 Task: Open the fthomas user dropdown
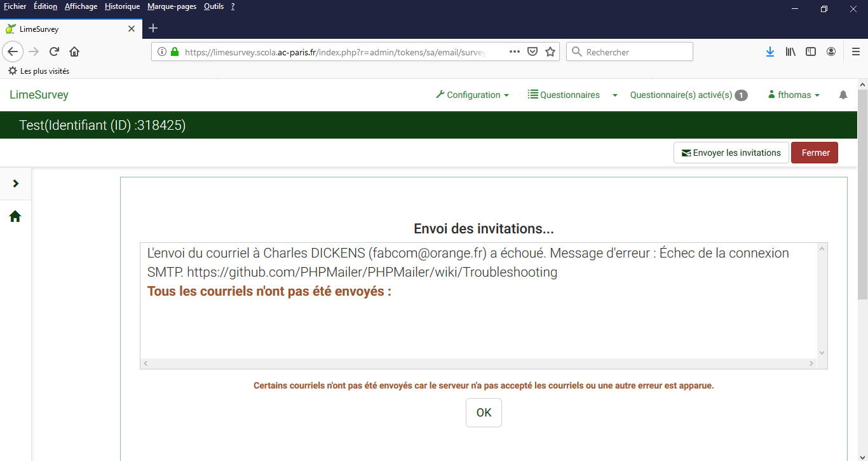[x=794, y=95]
